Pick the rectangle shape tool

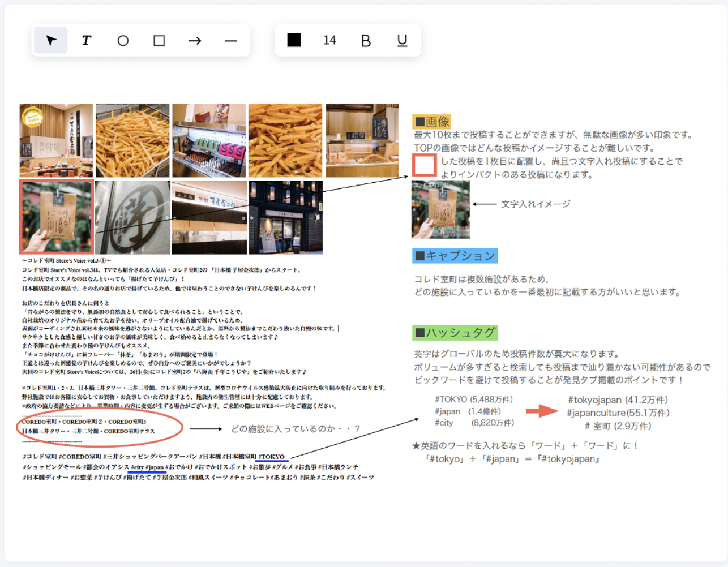(x=159, y=40)
